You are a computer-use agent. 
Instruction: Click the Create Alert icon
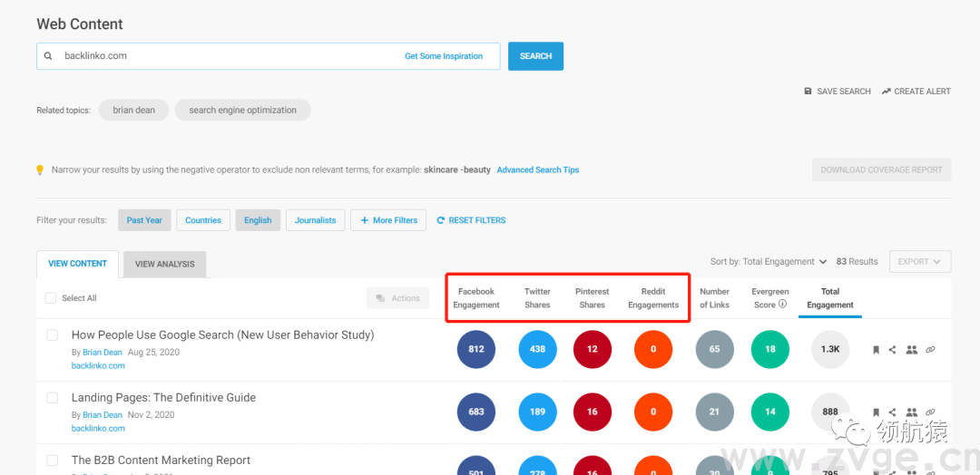[x=886, y=92]
